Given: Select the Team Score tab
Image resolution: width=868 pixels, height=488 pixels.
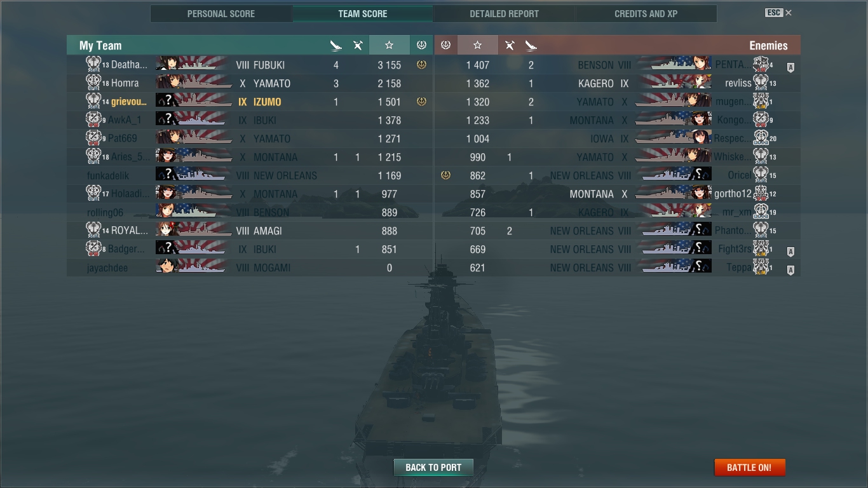Looking at the screenshot, I should tap(363, 13).
